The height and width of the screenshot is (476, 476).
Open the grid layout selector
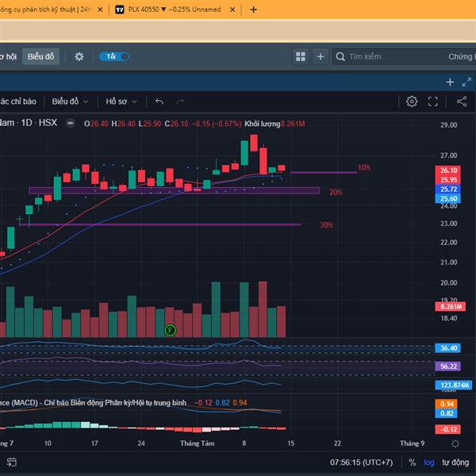(301, 56)
